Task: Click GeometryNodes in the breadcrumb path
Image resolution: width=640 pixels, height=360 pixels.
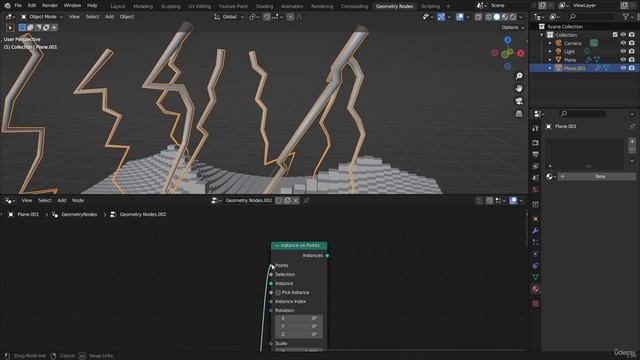Action: tap(79, 214)
